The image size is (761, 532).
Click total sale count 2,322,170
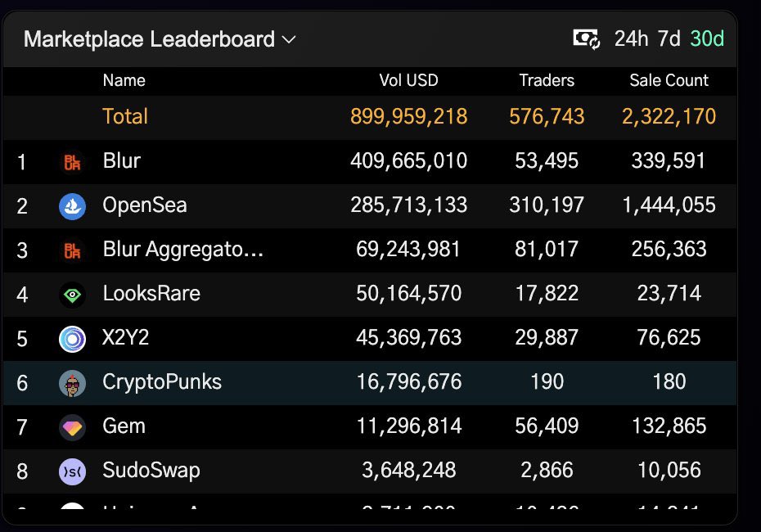point(669,116)
